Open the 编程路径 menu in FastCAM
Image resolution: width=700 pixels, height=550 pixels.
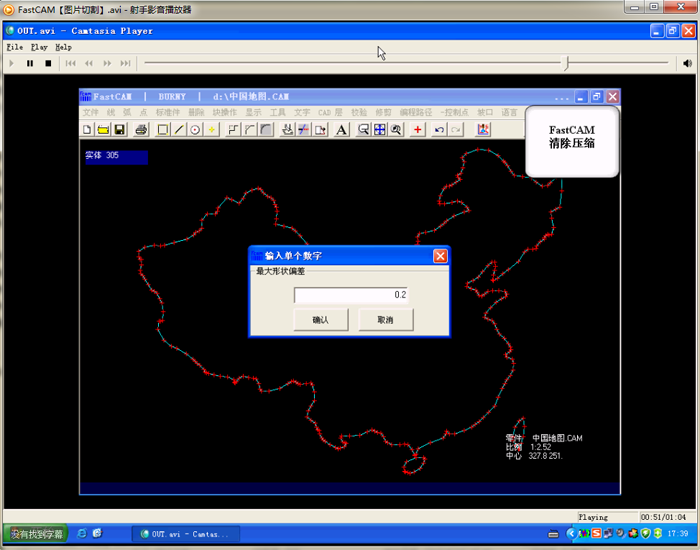pos(416,112)
